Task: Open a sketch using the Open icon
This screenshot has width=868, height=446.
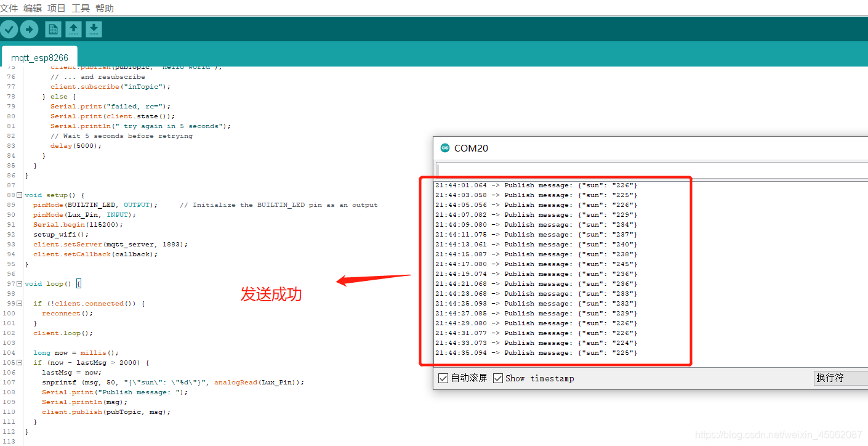Action: pos(73,29)
